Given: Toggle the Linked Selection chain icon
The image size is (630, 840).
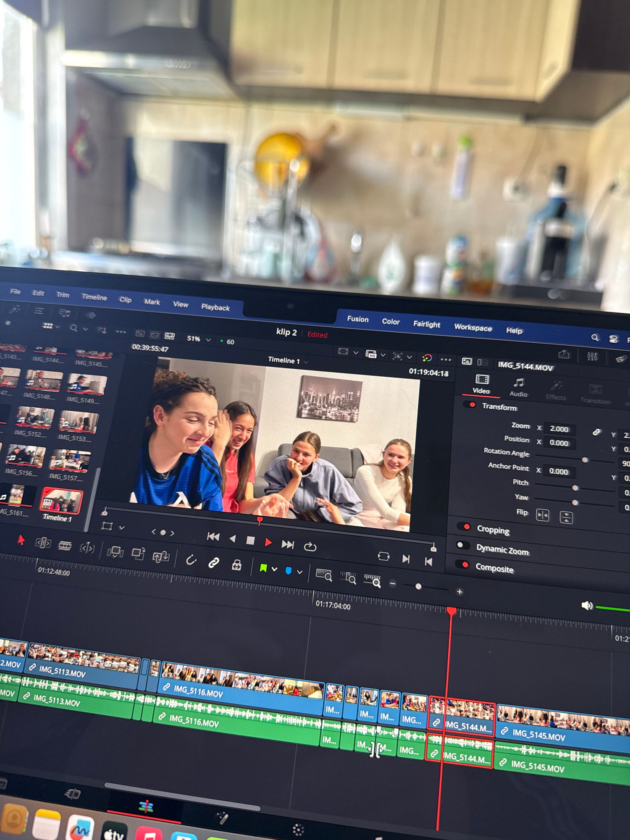Looking at the screenshot, I should point(214,563).
